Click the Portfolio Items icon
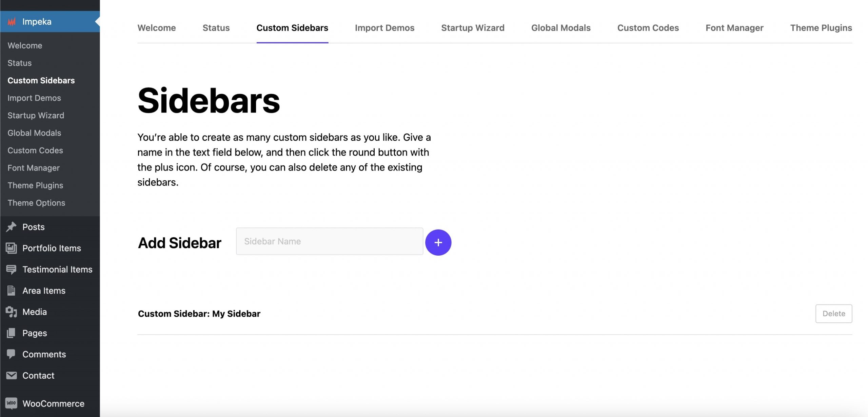The width and height of the screenshot is (868, 417). tap(11, 248)
